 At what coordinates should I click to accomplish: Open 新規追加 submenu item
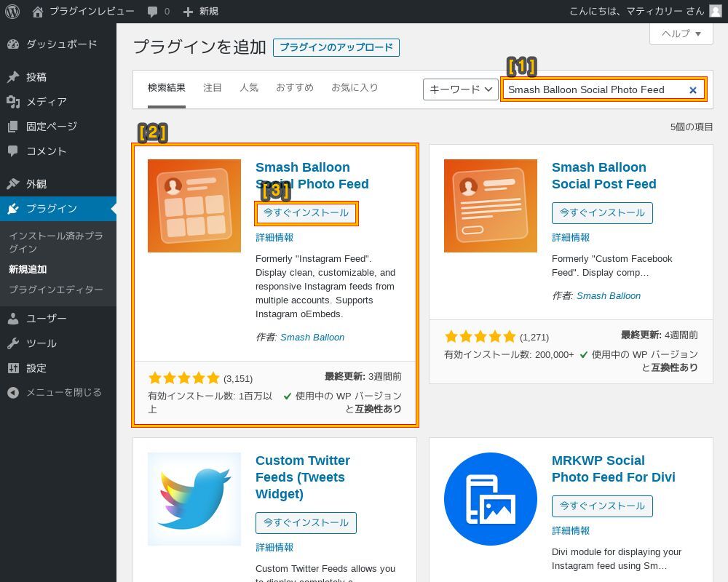point(28,269)
